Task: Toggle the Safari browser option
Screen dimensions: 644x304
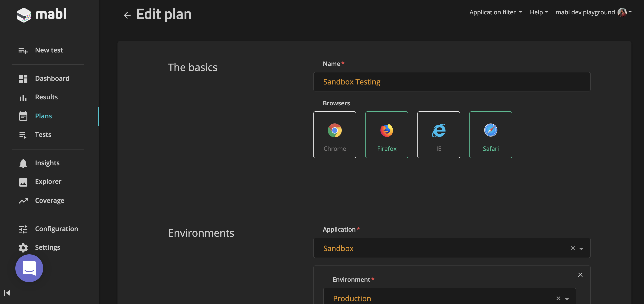Action: [x=491, y=135]
